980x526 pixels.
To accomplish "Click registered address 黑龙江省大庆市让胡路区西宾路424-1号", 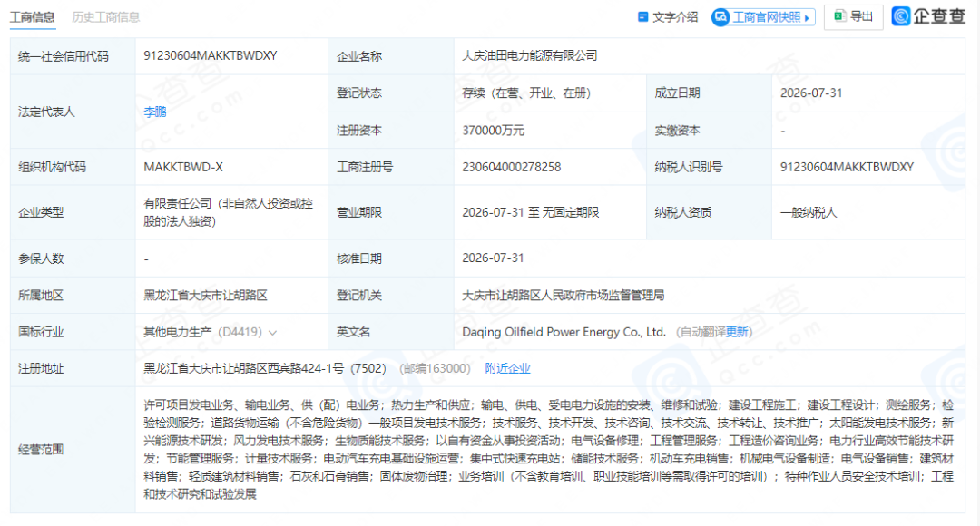I will pyautogui.click(x=244, y=368).
